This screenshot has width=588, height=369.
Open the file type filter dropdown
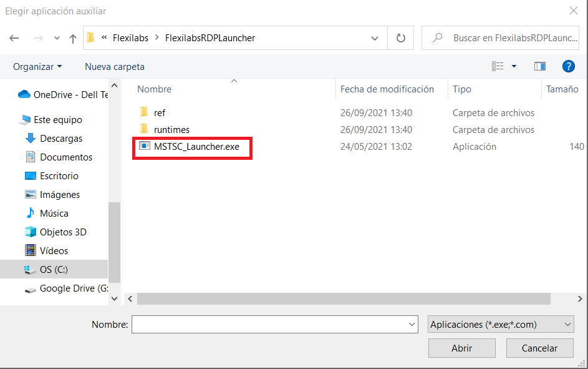coord(501,325)
